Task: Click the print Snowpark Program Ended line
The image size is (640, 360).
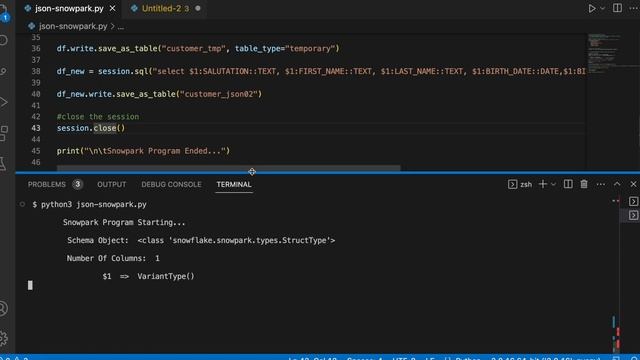Action: pyautogui.click(x=143, y=151)
